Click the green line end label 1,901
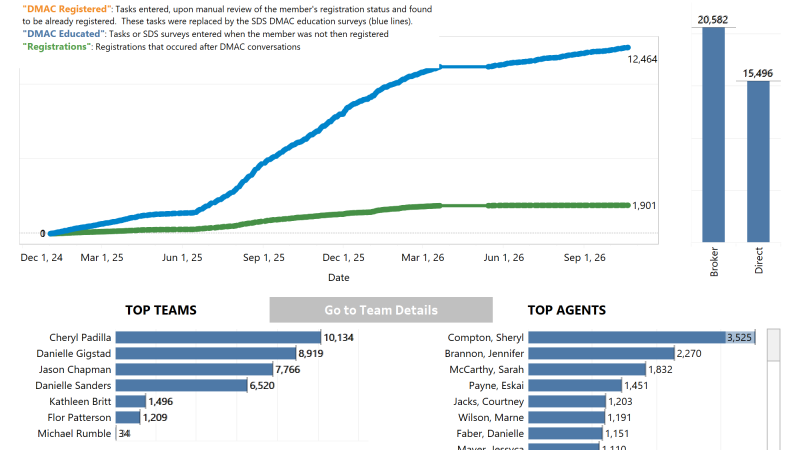800x450 pixels. [644, 206]
